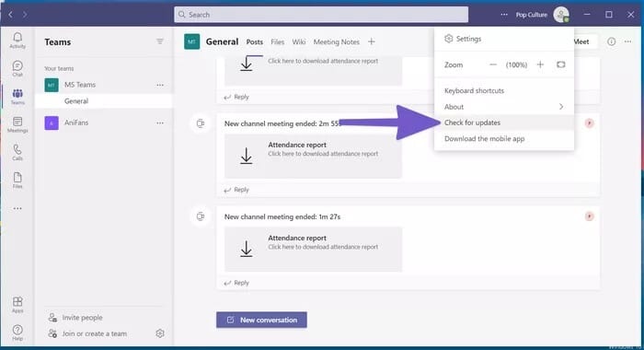The image size is (644, 350).
Task: Click Invite people
Action: (75, 318)
